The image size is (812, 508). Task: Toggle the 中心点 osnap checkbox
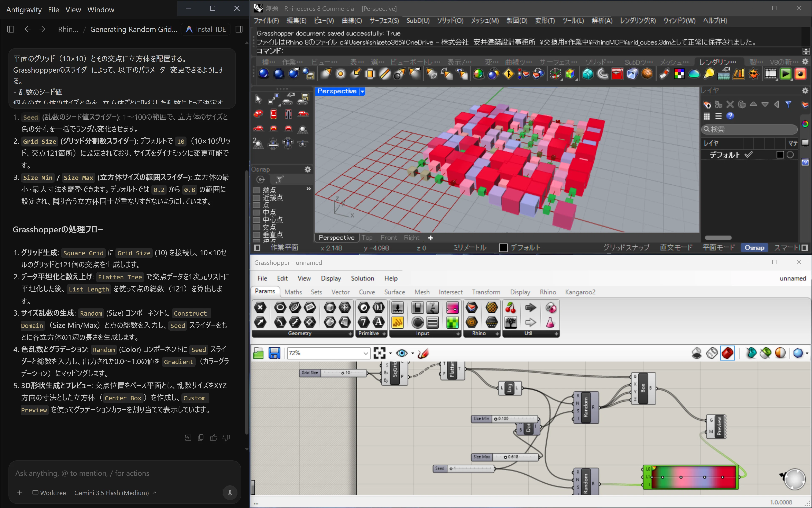click(256, 220)
